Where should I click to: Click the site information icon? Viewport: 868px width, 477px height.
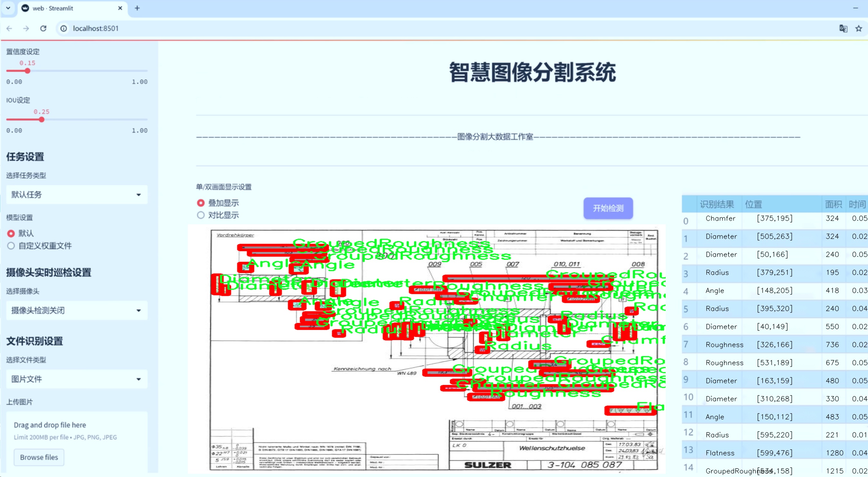(63, 28)
